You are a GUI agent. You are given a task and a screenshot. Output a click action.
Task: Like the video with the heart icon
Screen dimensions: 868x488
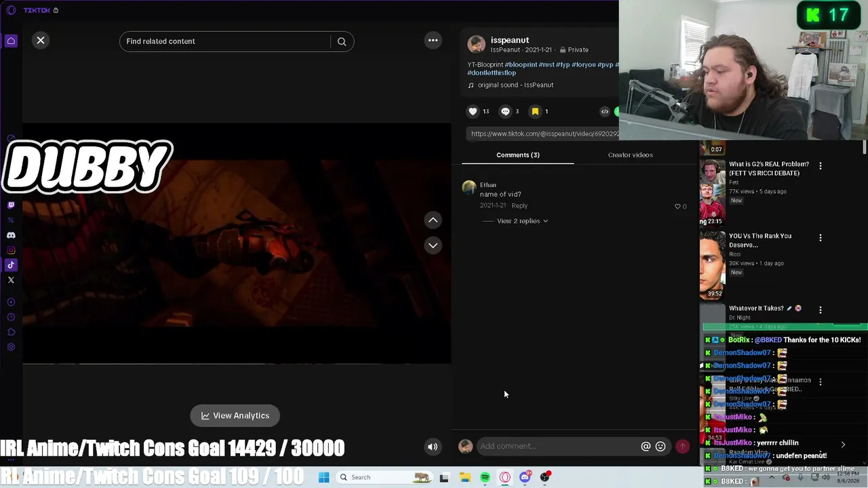[x=473, y=111]
